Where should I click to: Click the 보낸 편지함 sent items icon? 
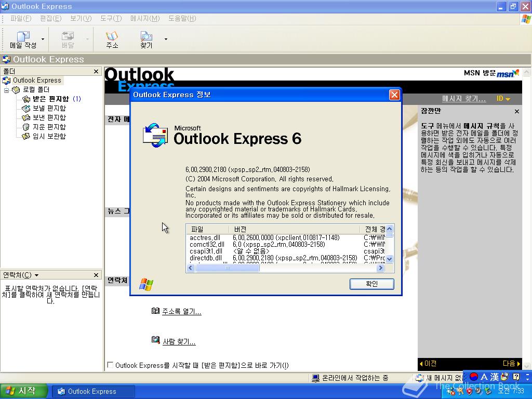pyautogui.click(x=26, y=118)
